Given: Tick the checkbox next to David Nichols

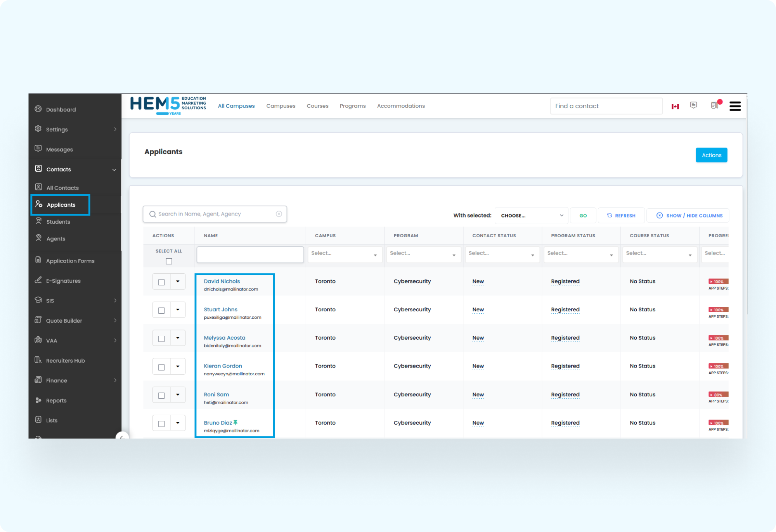Looking at the screenshot, I should click(x=161, y=282).
